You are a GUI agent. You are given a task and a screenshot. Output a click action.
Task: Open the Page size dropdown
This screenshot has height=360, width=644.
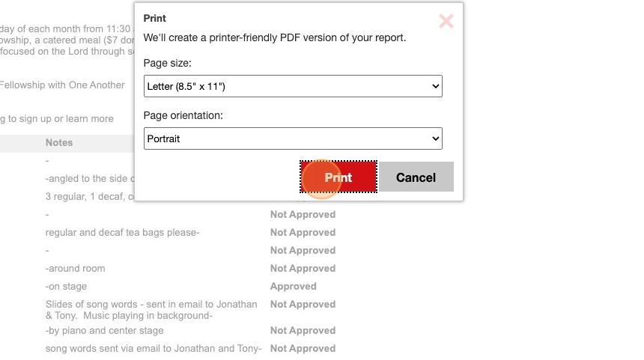tap(293, 86)
